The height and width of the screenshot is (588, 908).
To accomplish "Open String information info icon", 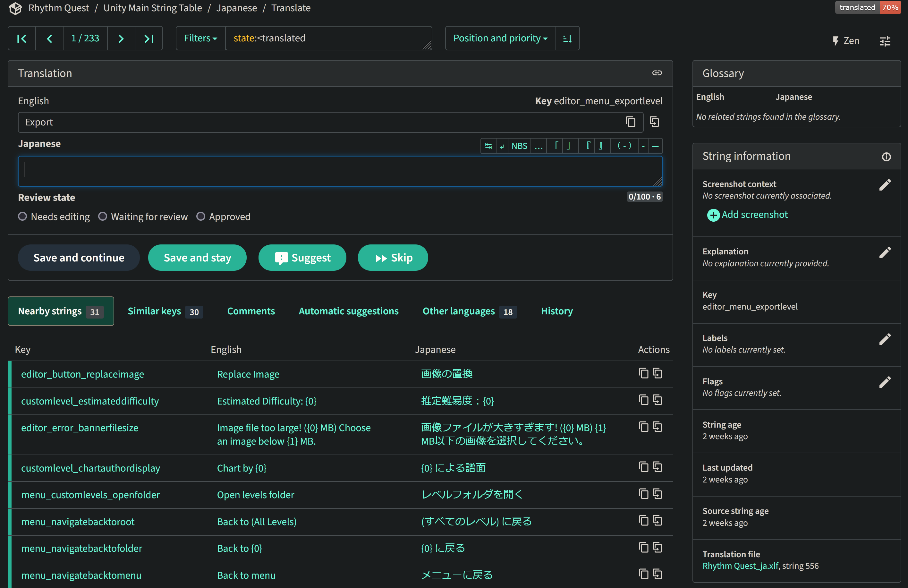I will (x=886, y=157).
